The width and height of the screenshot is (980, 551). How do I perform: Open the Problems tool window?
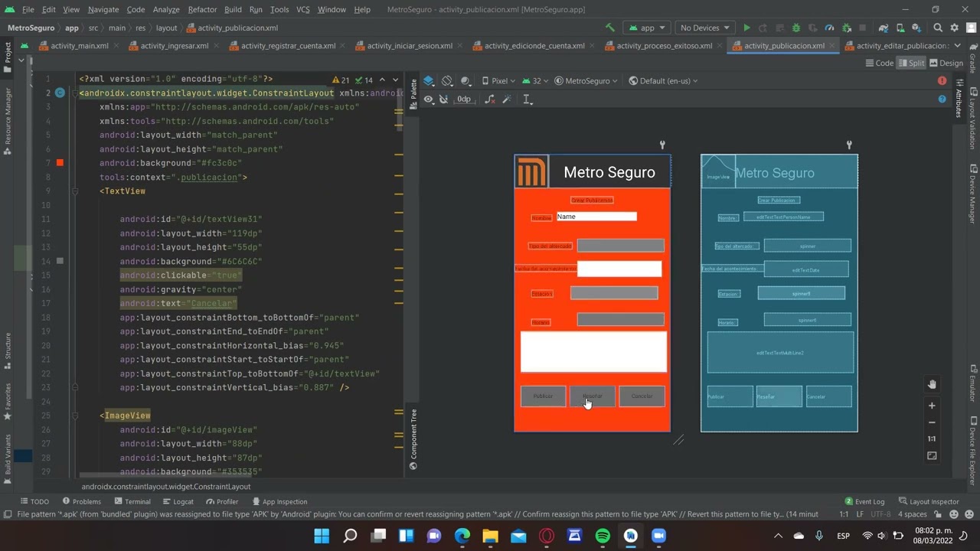pos(81,502)
